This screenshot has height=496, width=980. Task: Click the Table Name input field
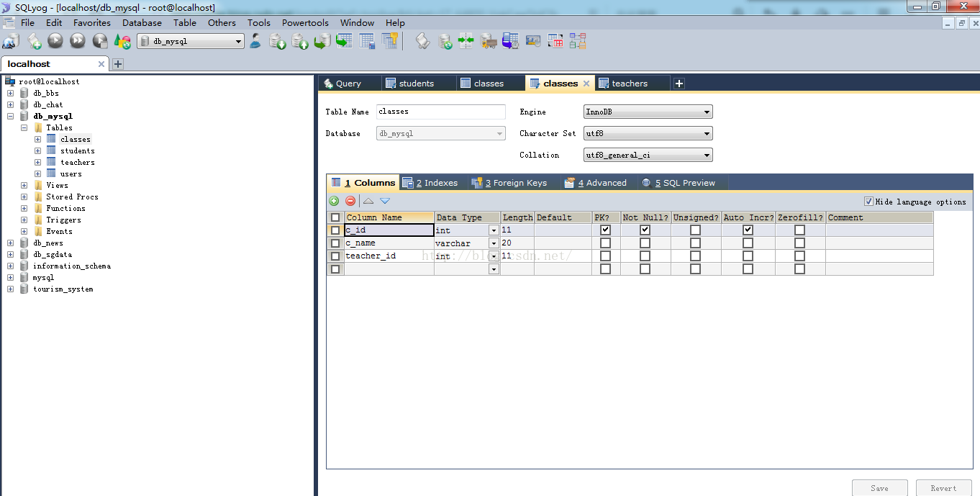(441, 112)
